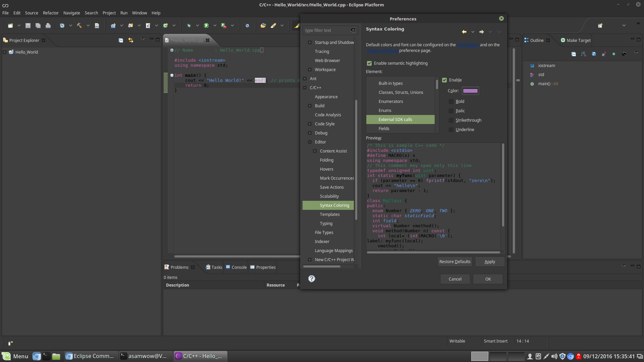The height and width of the screenshot is (362, 644).
Task: Click the Print icon in toolbar
Action: click(x=48, y=25)
